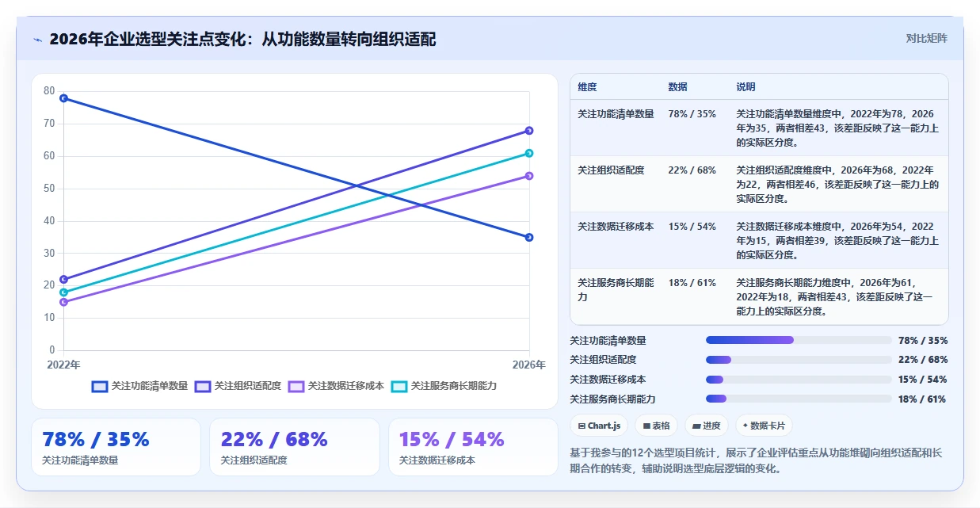Viewport: 980px width, 508px height.
Task: Click the 维度 column header
Action: (587, 87)
